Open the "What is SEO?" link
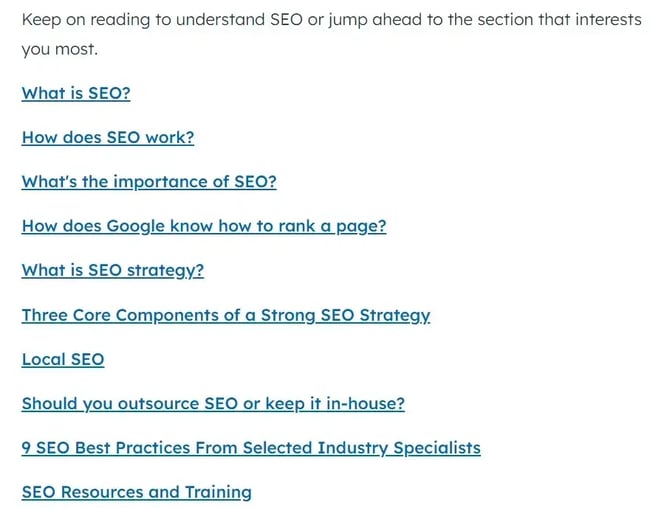650x508 pixels. [x=76, y=93]
